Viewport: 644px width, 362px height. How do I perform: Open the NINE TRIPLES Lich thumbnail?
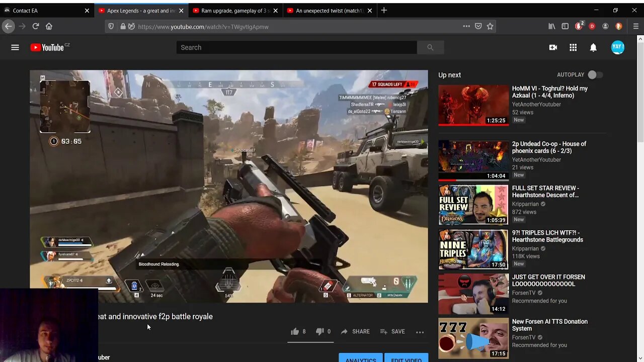[473, 249]
